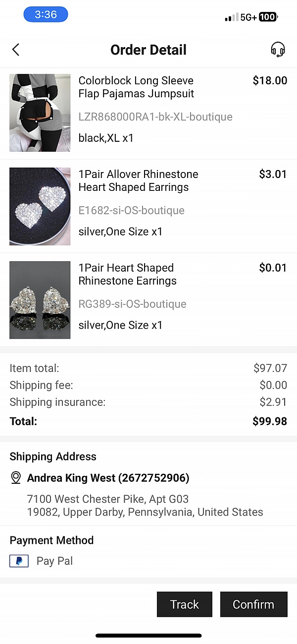
Task: Open Colorblock Long Sleeve Flap Pajamas Jumpsuit title
Action: (x=136, y=87)
